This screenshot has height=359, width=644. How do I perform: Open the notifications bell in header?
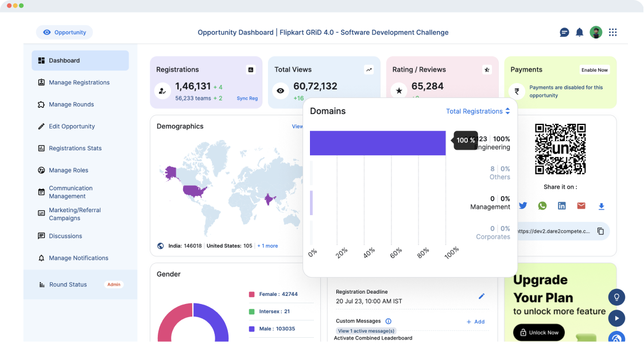pyautogui.click(x=579, y=33)
